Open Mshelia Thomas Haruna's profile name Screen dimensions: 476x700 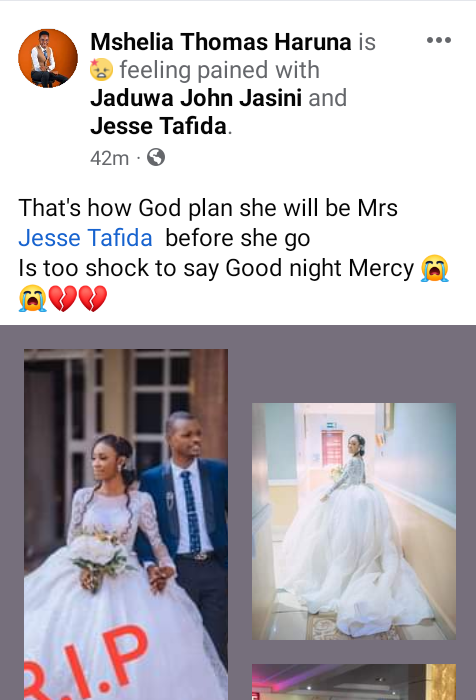(221, 42)
